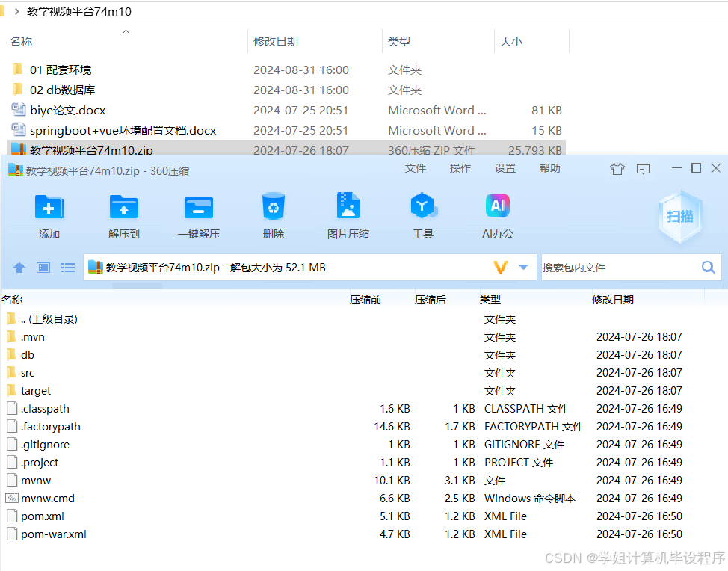Run 一键解压 to extract everything
This screenshot has width=728, height=571.
pyautogui.click(x=198, y=216)
